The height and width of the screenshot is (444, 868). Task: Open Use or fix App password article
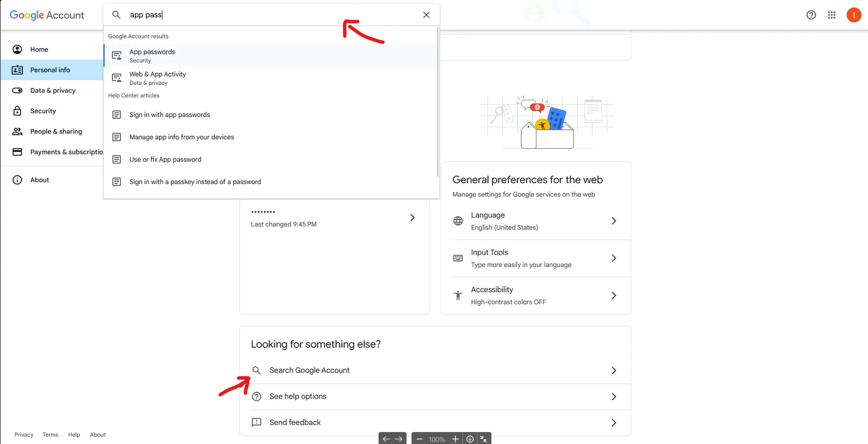[165, 160]
